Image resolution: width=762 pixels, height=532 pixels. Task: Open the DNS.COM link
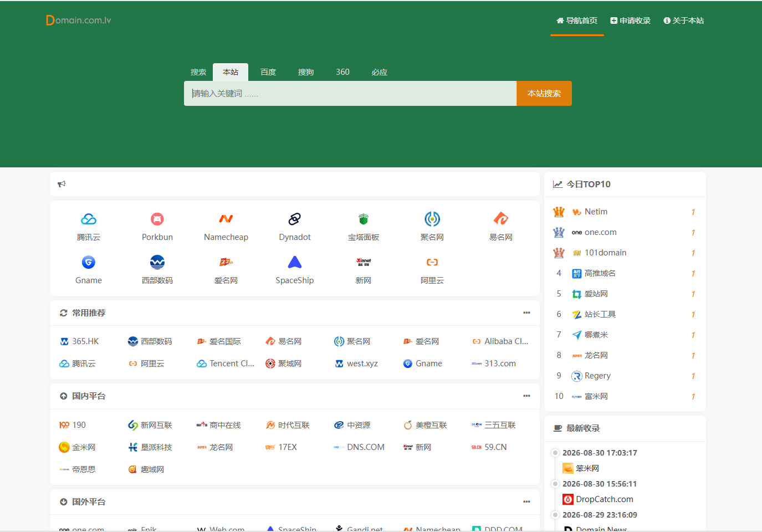[359, 447]
